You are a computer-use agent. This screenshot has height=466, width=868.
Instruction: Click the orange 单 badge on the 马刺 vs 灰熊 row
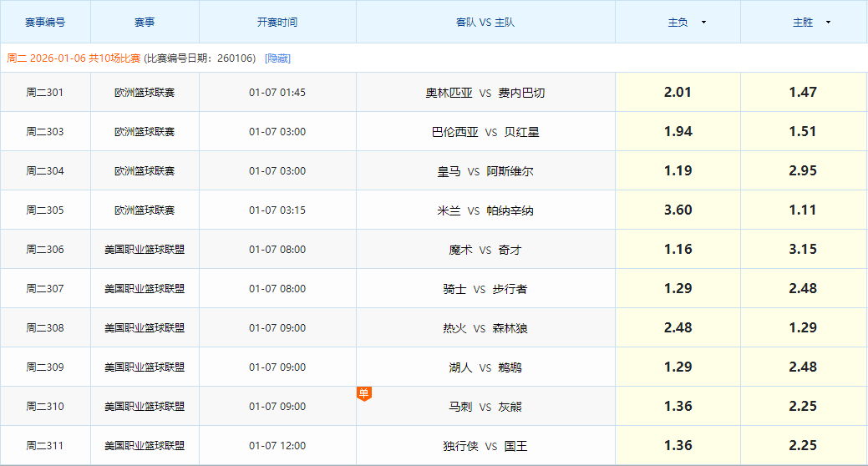[363, 393]
